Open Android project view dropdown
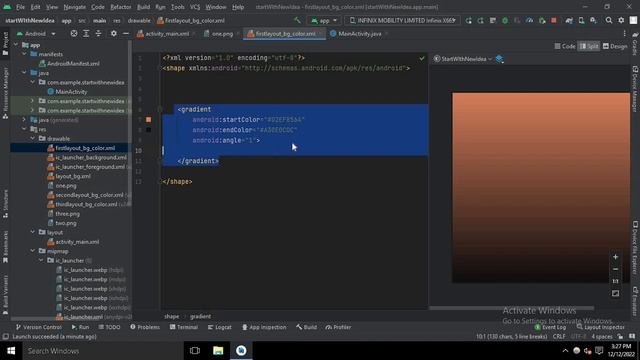640x360 pixels. tap(36, 33)
